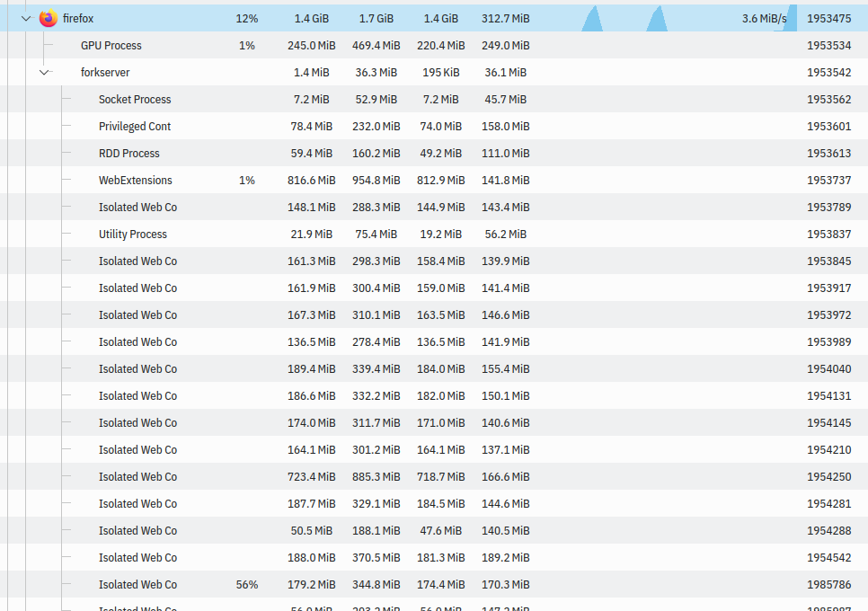Select the RDD Process row
This screenshot has width=868, height=611.
click(x=434, y=154)
